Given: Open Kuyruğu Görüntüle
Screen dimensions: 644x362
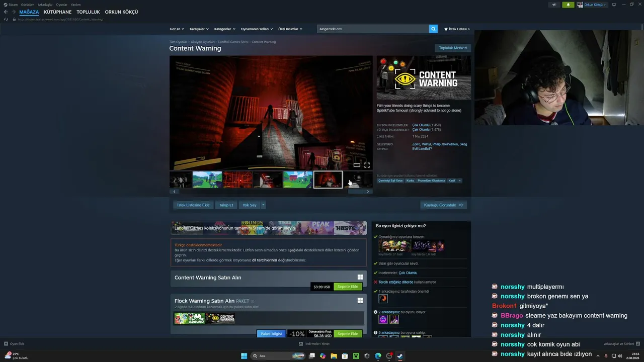Looking at the screenshot, I should click(444, 205).
